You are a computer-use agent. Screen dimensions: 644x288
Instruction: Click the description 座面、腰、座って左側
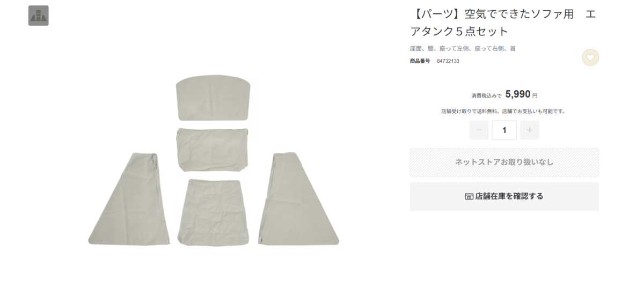click(441, 48)
